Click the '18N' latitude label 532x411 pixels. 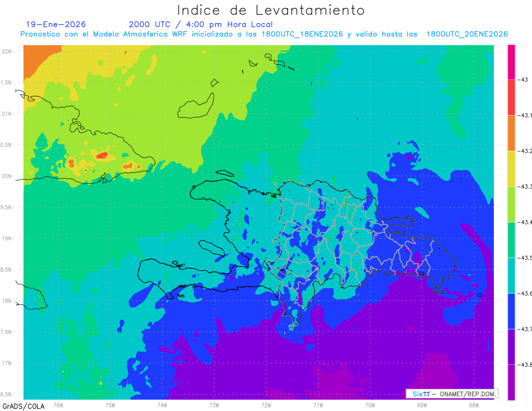[7, 301]
